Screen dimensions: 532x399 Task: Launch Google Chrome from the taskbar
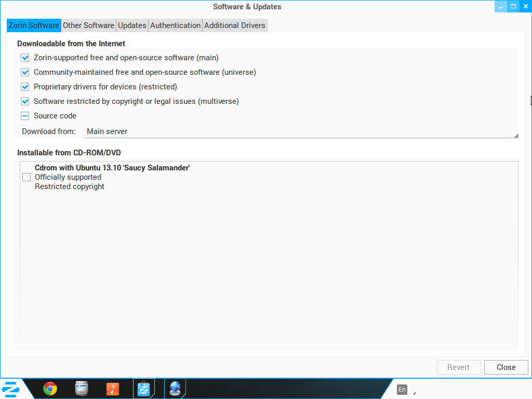50,389
